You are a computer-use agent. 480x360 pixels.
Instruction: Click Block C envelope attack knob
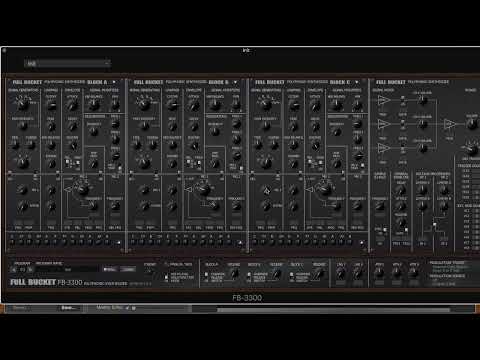point(315,106)
